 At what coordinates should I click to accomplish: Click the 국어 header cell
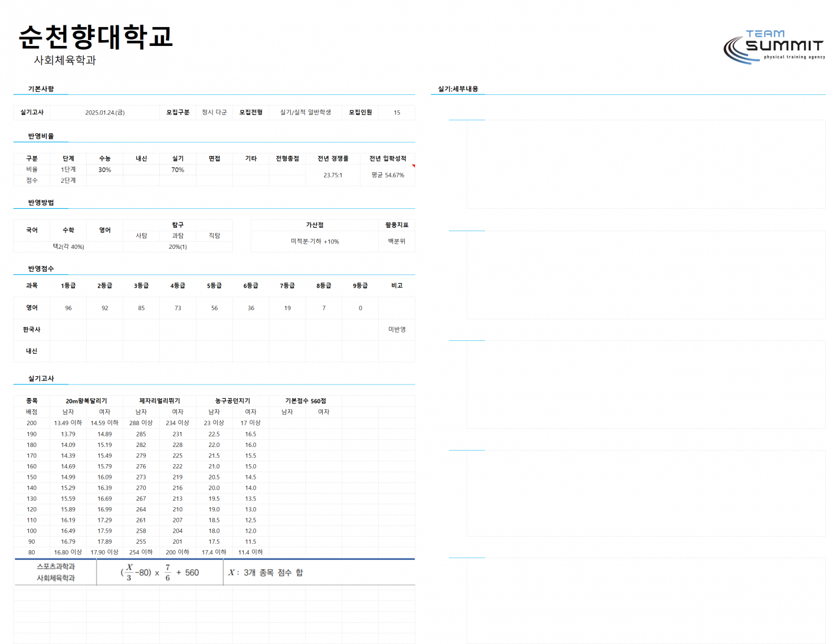[32, 231]
